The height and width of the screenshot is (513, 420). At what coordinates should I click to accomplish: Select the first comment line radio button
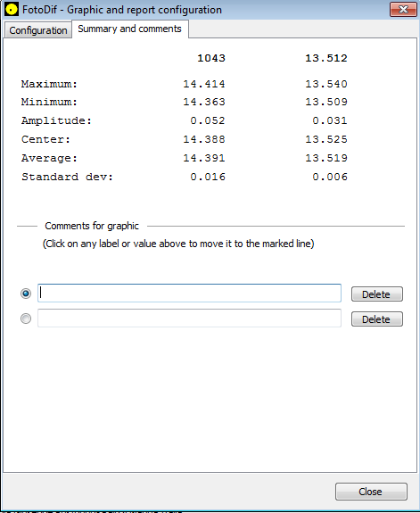(x=26, y=294)
